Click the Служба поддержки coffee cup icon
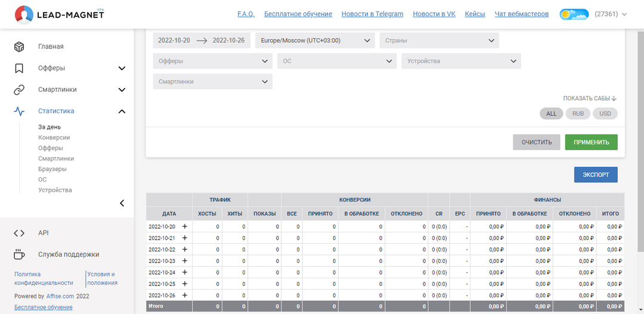 (19, 254)
